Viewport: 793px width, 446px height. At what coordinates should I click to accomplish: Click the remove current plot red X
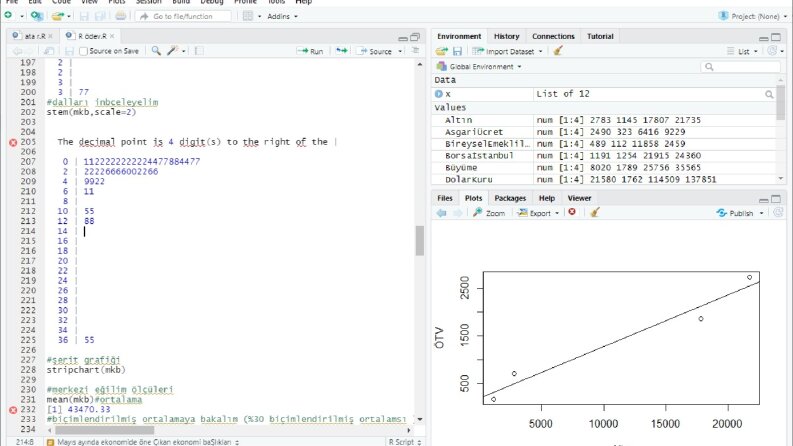point(572,212)
